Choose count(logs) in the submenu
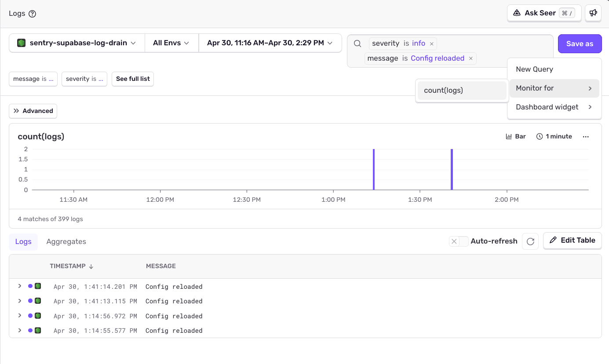 coord(462,90)
